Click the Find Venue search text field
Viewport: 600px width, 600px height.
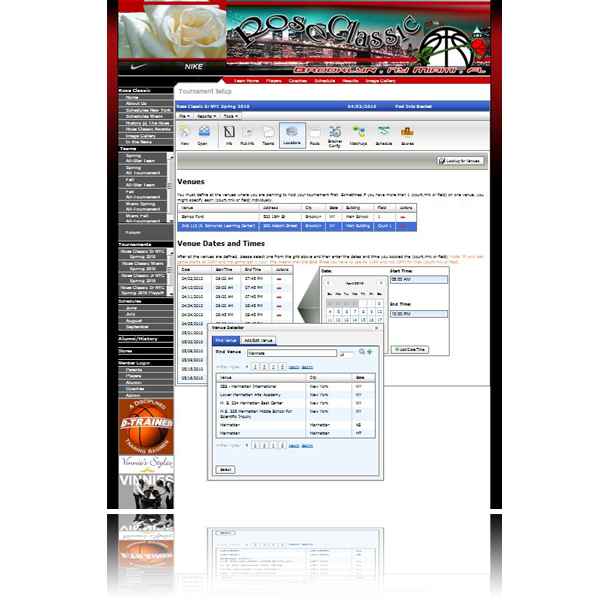(x=290, y=353)
